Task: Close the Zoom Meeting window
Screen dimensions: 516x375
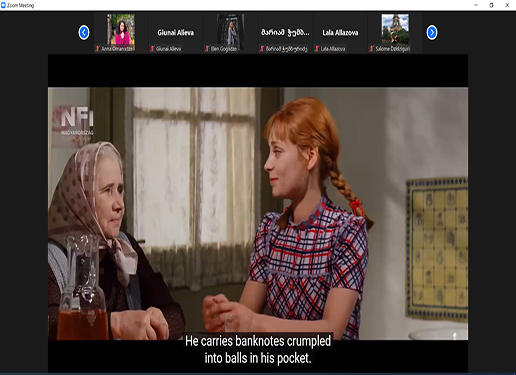Action: (x=507, y=5)
